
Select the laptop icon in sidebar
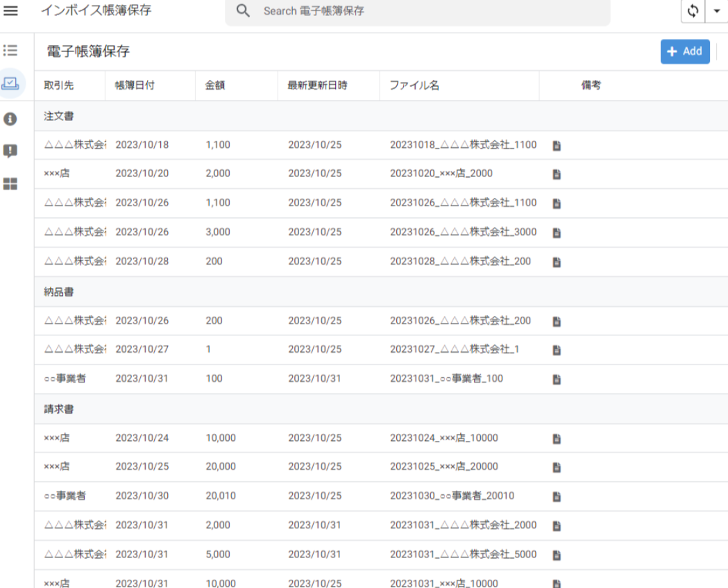(x=10, y=83)
